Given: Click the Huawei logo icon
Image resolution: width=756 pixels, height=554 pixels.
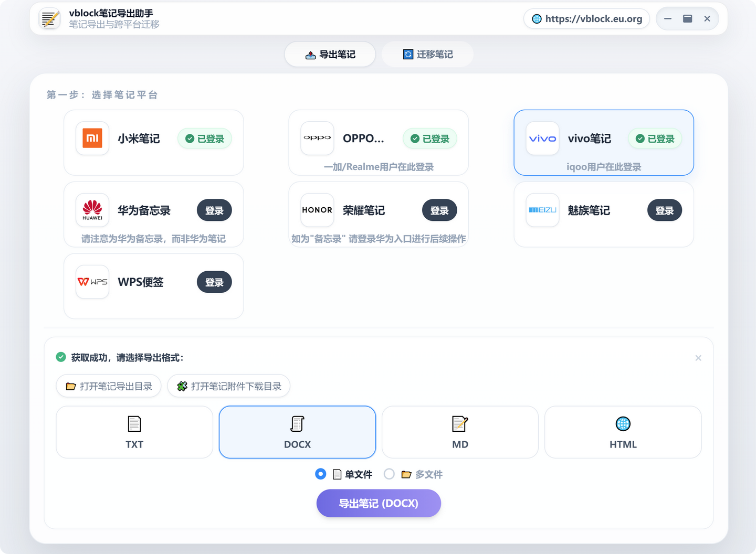Looking at the screenshot, I should [92, 210].
